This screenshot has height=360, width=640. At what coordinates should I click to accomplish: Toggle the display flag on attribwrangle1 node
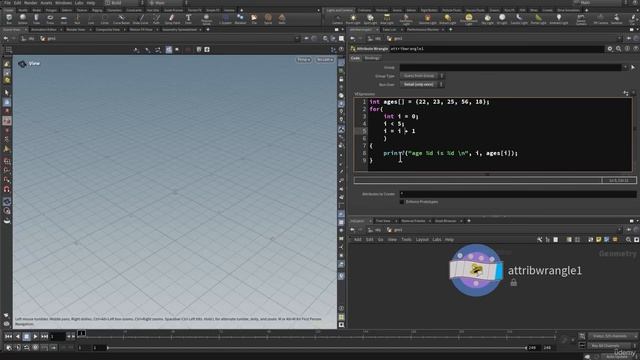(x=499, y=272)
